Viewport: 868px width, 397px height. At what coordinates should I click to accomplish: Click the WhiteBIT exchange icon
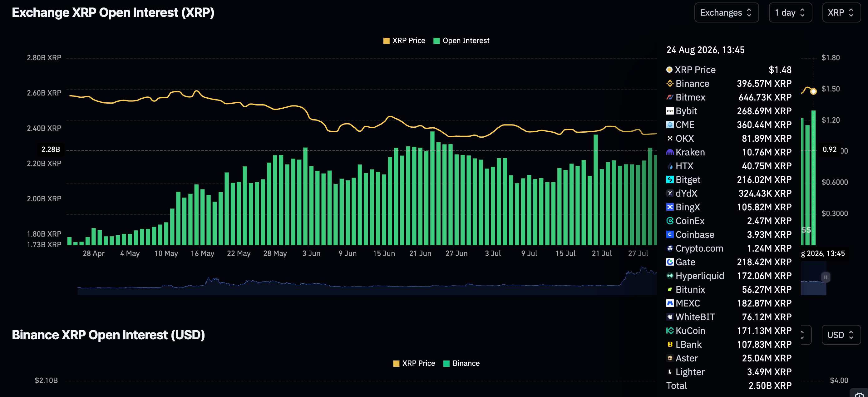669,317
